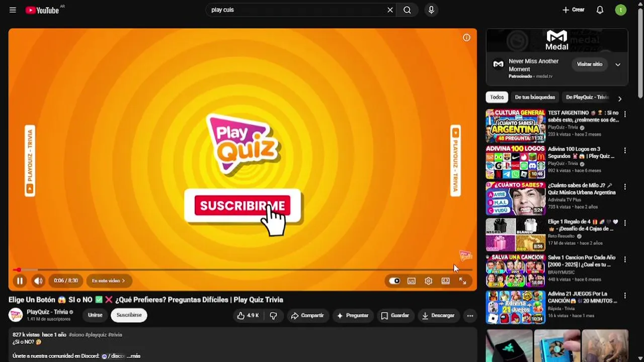This screenshot has height=362, width=644.
Task: Click SUSCRIBIRME graphic in the video
Action: (x=243, y=206)
